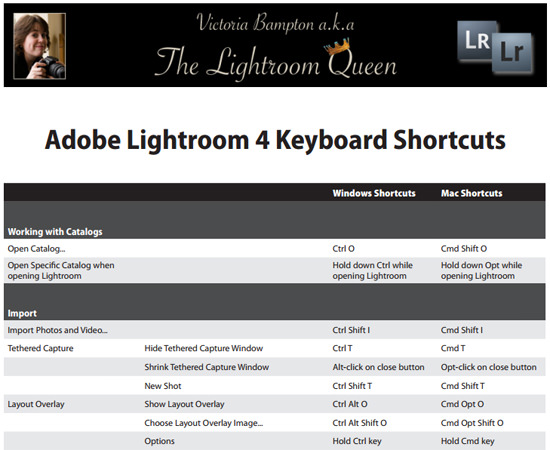The height and width of the screenshot is (450, 550).
Task: Click the Tethered Capture row label
Action: [x=41, y=348]
